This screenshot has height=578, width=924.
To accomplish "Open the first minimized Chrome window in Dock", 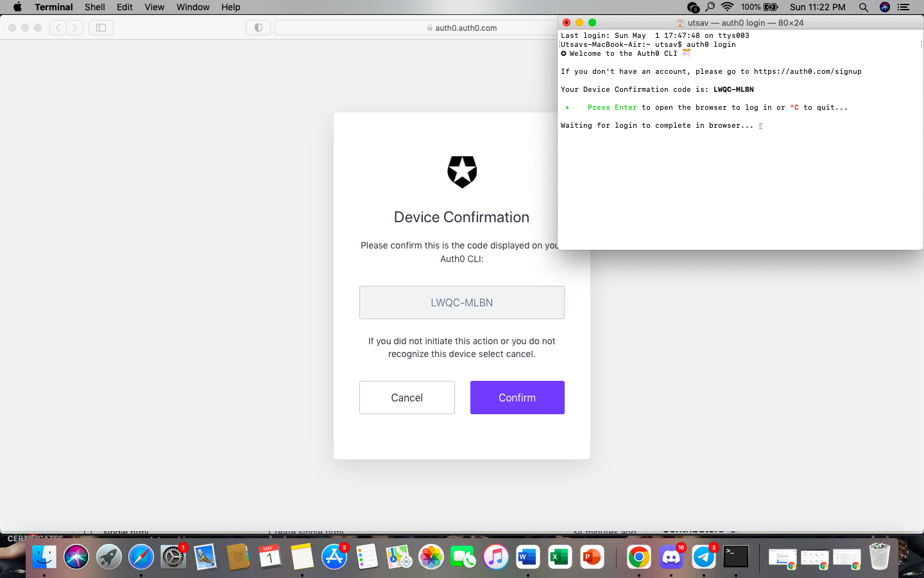I will pyautogui.click(x=782, y=559).
